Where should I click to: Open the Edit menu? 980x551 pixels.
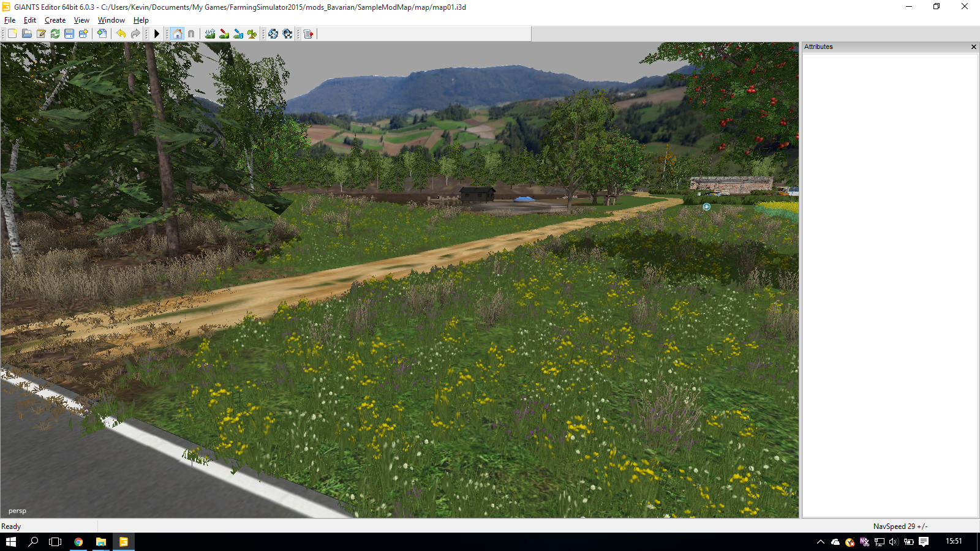(30, 20)
